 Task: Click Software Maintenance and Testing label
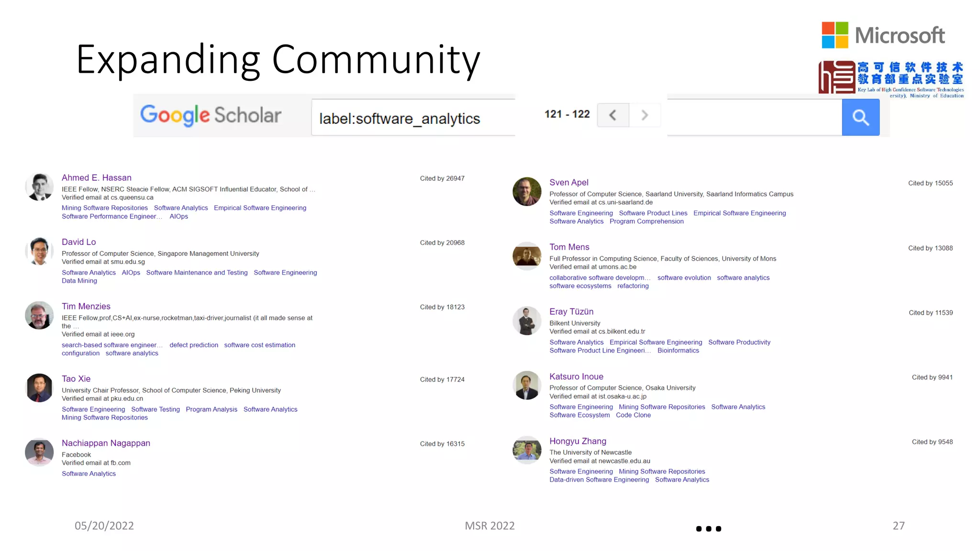pyautogui.click(x=197, y=272)
